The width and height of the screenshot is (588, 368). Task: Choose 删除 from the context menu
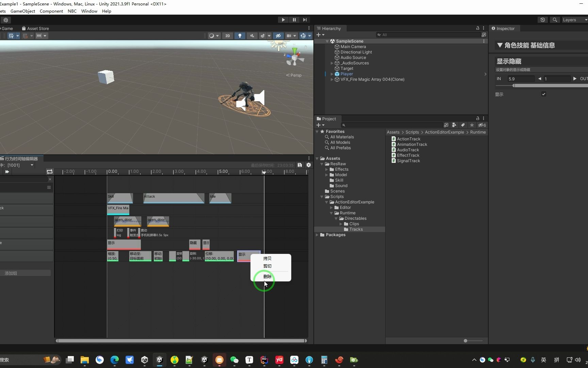pyautogui.click(x=267, y=276)
